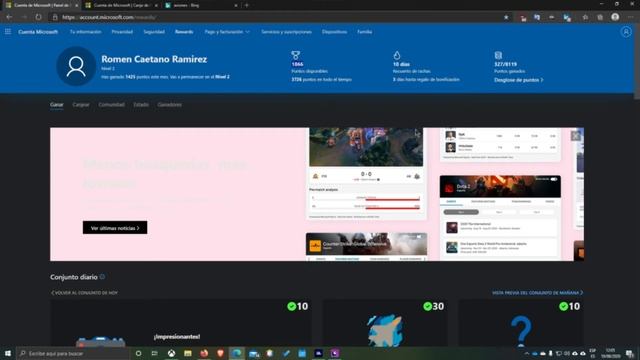640x360 pixels.
Task: Dismiss the banner with its X button
Action: click(576, 136)
